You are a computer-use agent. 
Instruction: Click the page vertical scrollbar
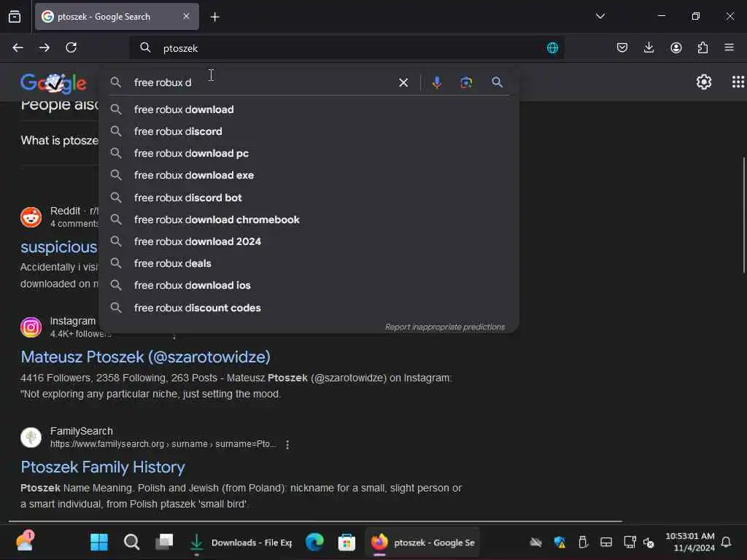pyautogui.click(x=743, y=215)
